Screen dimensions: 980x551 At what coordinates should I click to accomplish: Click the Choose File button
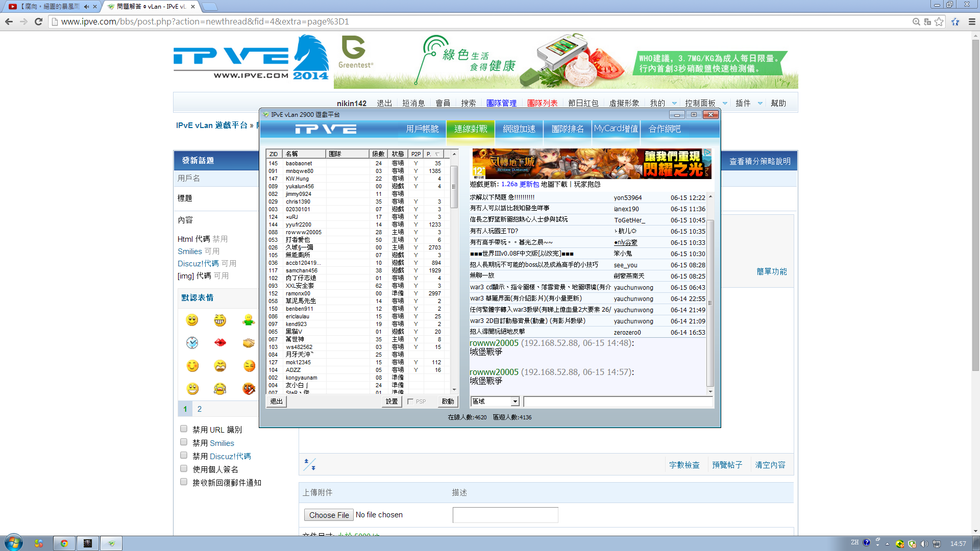pos(329,515)
